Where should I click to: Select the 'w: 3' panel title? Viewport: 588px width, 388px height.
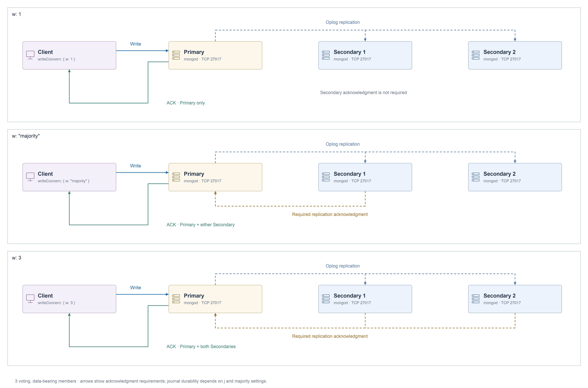pyautogui.click(x=17, y=258)
